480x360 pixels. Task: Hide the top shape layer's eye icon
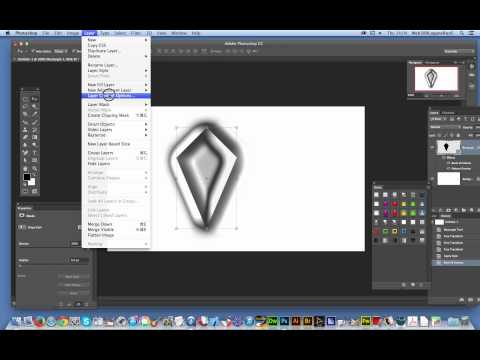433,147
